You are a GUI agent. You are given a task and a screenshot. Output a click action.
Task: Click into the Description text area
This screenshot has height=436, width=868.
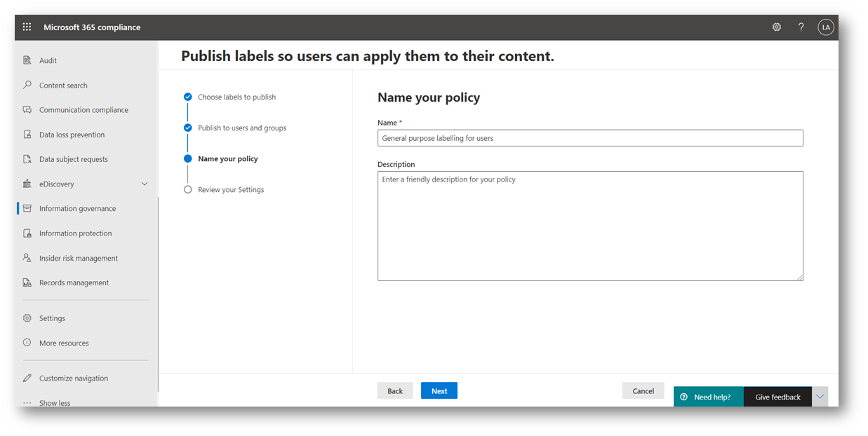point(590,226)
